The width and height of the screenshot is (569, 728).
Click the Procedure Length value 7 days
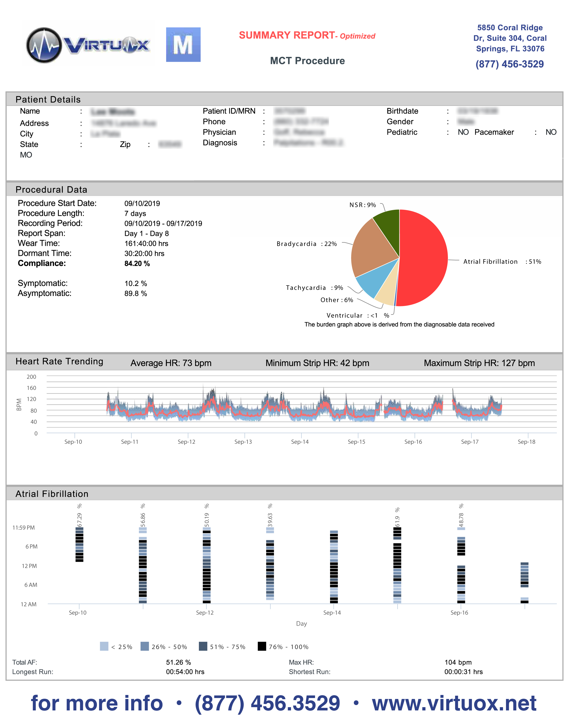pos(135,213)
